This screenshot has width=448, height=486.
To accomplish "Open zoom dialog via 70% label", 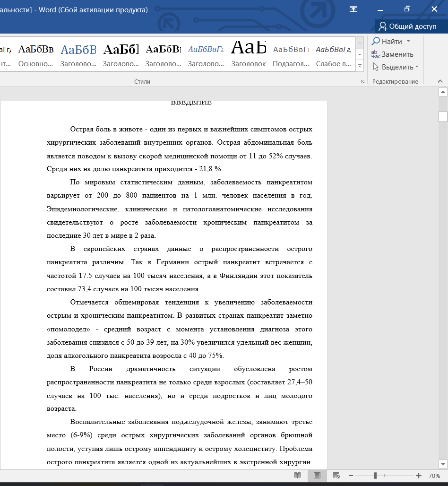I will (x=434, y=476).
